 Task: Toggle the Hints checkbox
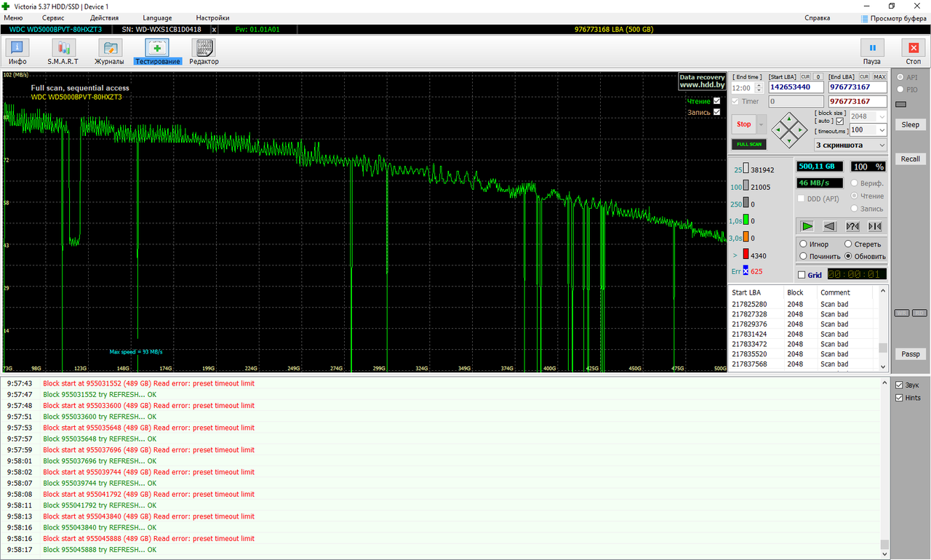tap(900, 398)
